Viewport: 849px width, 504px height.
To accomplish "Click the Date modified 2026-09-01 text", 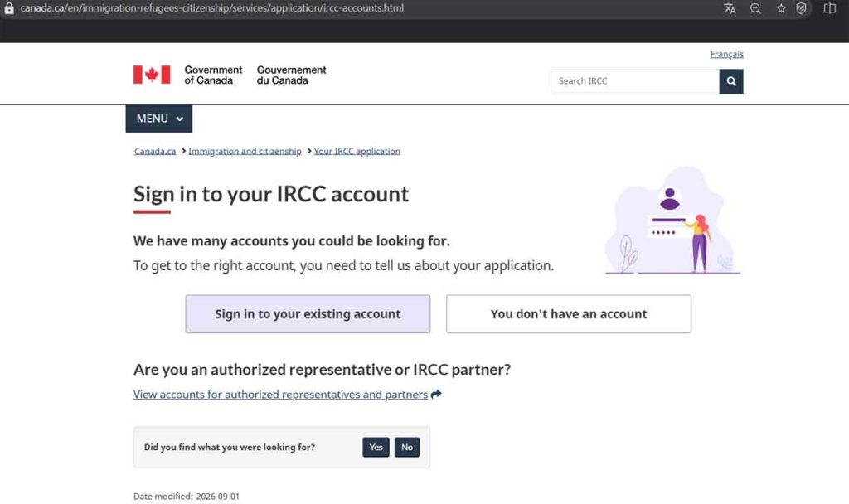I will (x=187, y=497).
